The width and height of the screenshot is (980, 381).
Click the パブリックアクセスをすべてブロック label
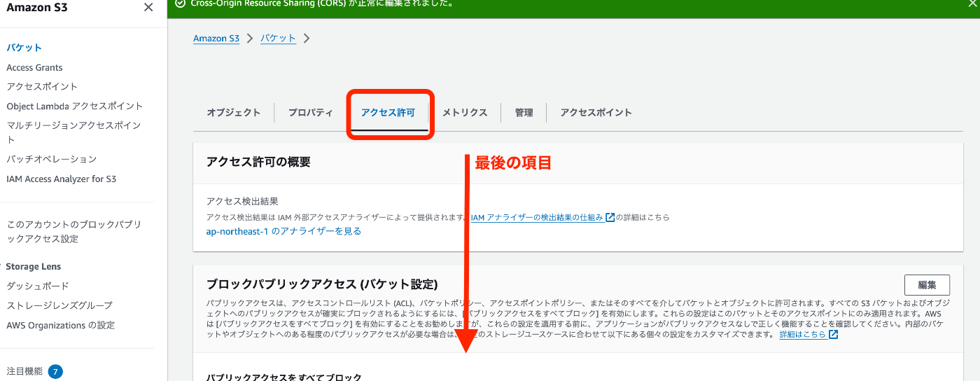pyautogui.click(x=284, y=377)
